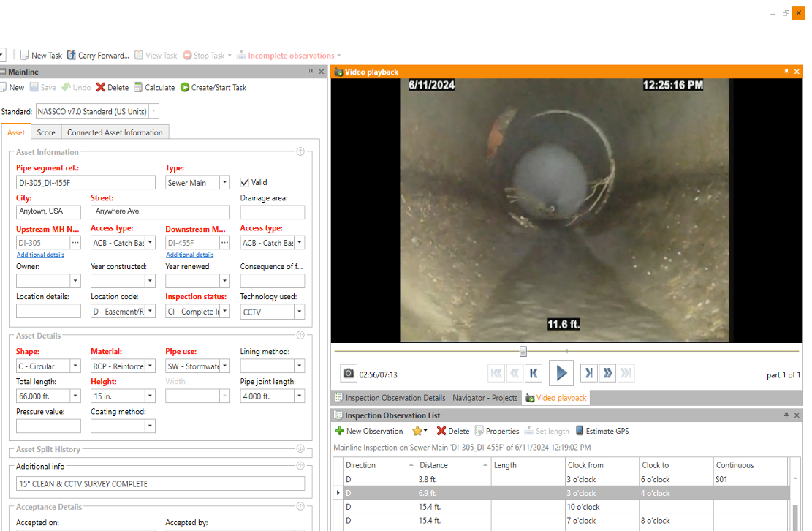Viewport: 812px width, 531px height.
Task: Click the video timeline slider handle
Action: [x=523, y=352]
